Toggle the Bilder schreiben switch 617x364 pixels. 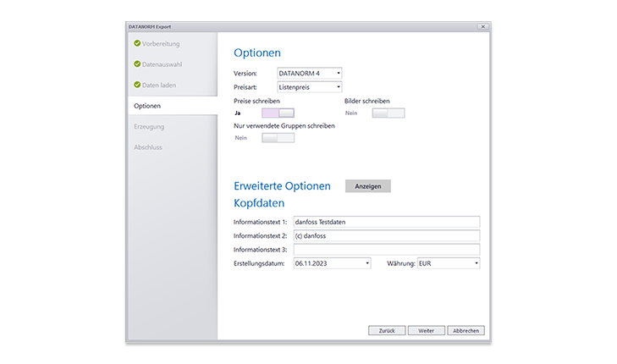tap(388, 113)
